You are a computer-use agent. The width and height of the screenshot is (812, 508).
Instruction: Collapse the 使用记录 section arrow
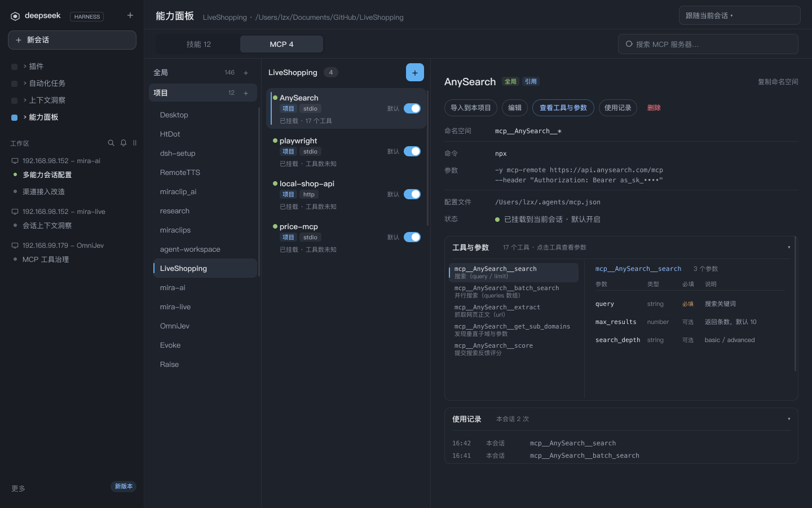(x=789, y=419)
